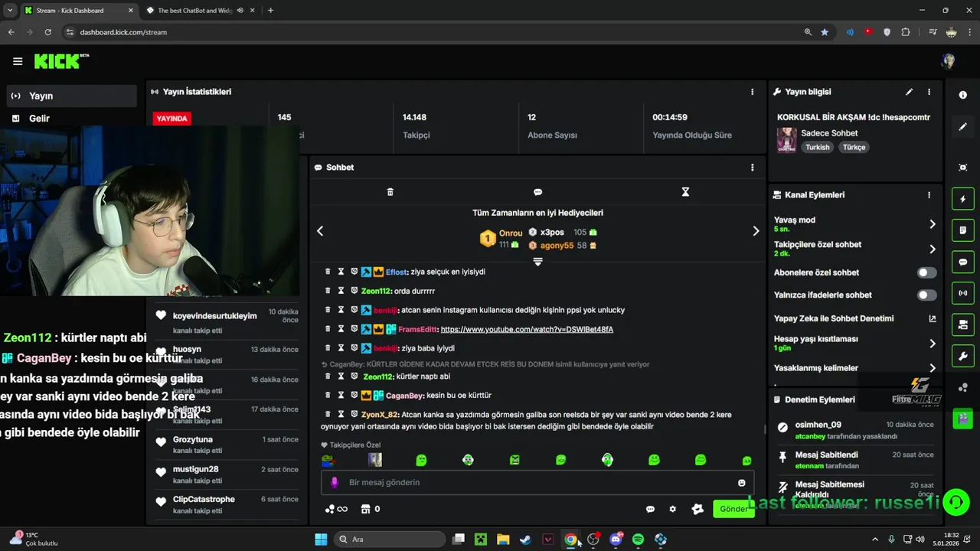Select username CaganBey in chat
980x551 pixels.
click(404, 395)
